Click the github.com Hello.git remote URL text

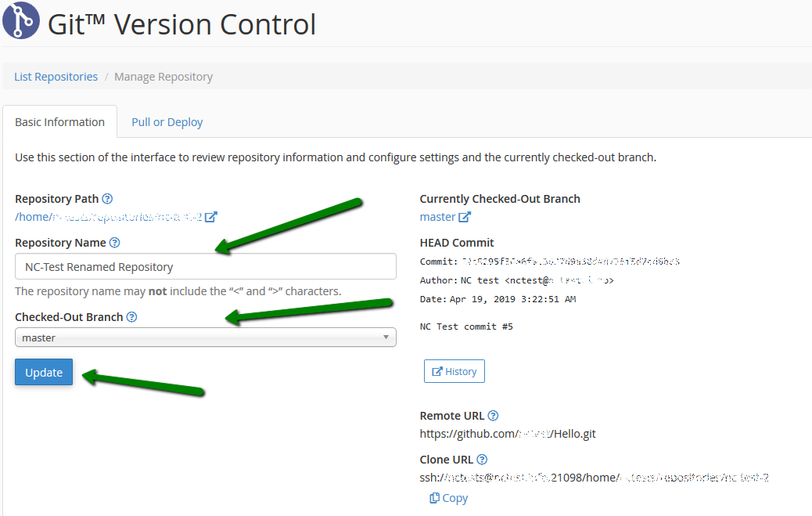point(508,434)
